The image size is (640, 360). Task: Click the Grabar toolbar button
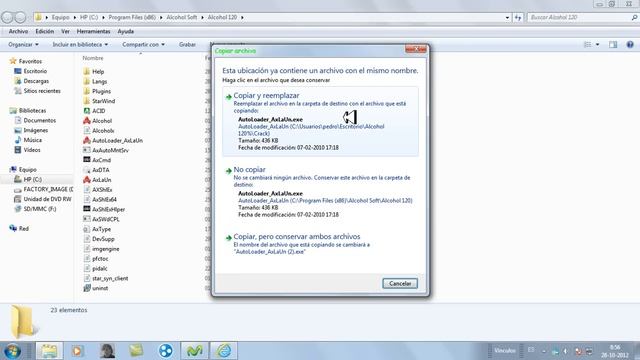[x=187, y=44]
